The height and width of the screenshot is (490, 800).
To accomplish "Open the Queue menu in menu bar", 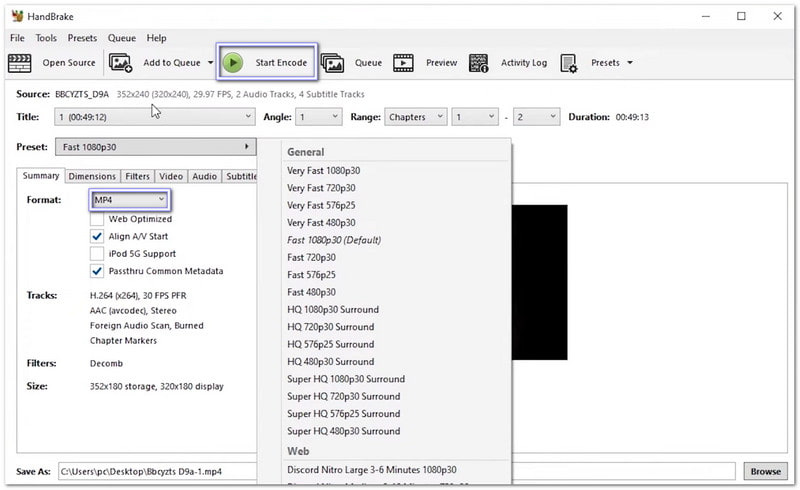I will pyautogui.click(x=121, y=38).
